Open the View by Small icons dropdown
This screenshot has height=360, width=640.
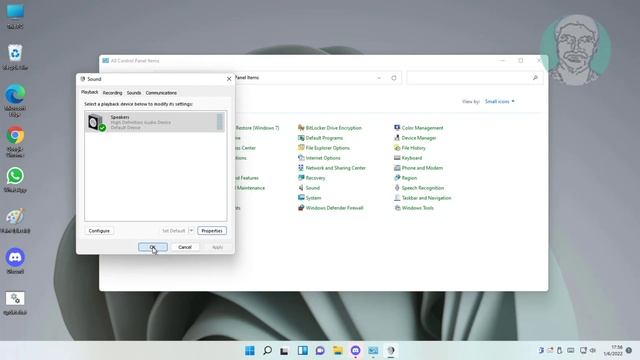[500, 101]
